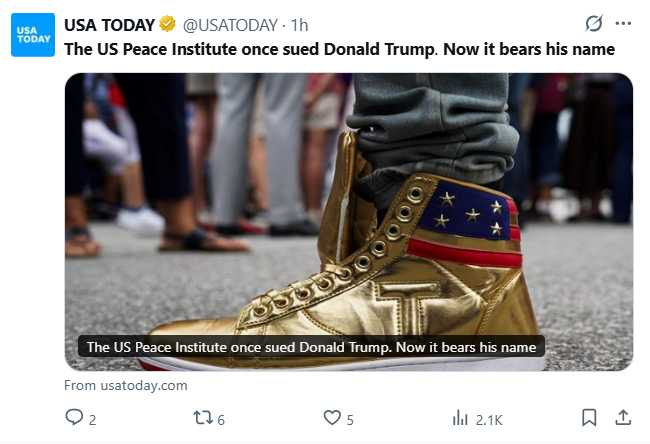The image size is (650, 444).
Task: Click the share post arrow icon
Action: click(622, 418)
